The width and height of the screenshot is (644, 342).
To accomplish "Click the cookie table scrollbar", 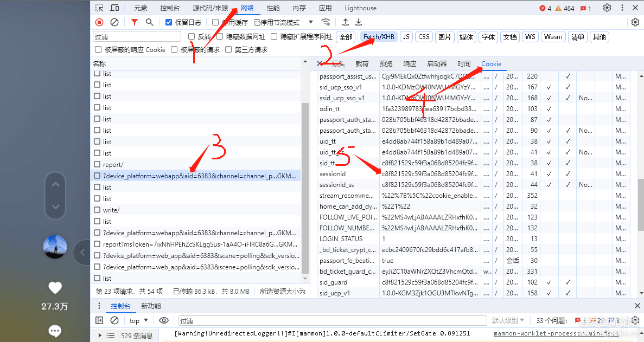I will pos(641,205).
